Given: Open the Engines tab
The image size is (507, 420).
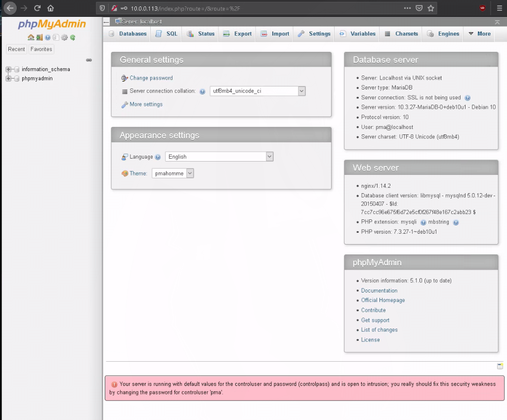Looking at the screenshot, I should [443, 34].
